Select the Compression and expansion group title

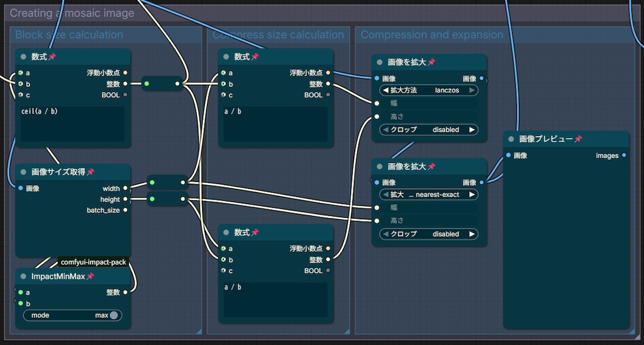coord(431,35)
